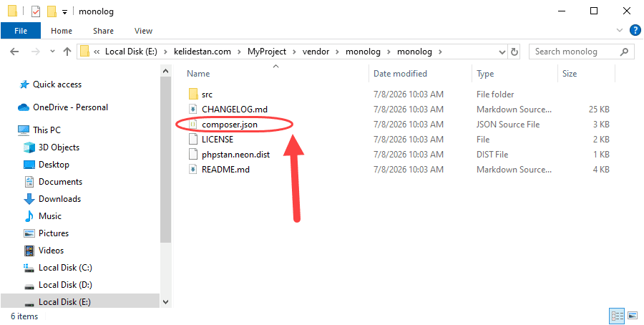Screen dimensions: 644x325
Task: Select the Quick access tree item
Action: coord(57,84)
